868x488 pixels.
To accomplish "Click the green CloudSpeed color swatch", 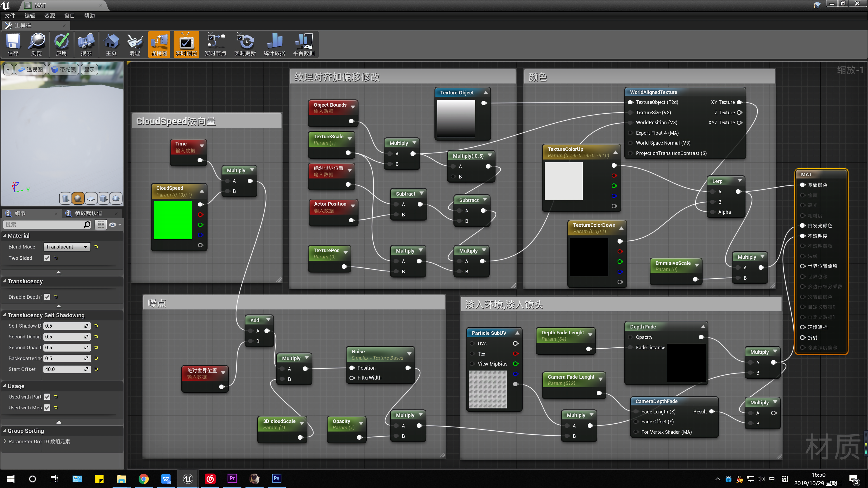I will [x=172, y=220].
